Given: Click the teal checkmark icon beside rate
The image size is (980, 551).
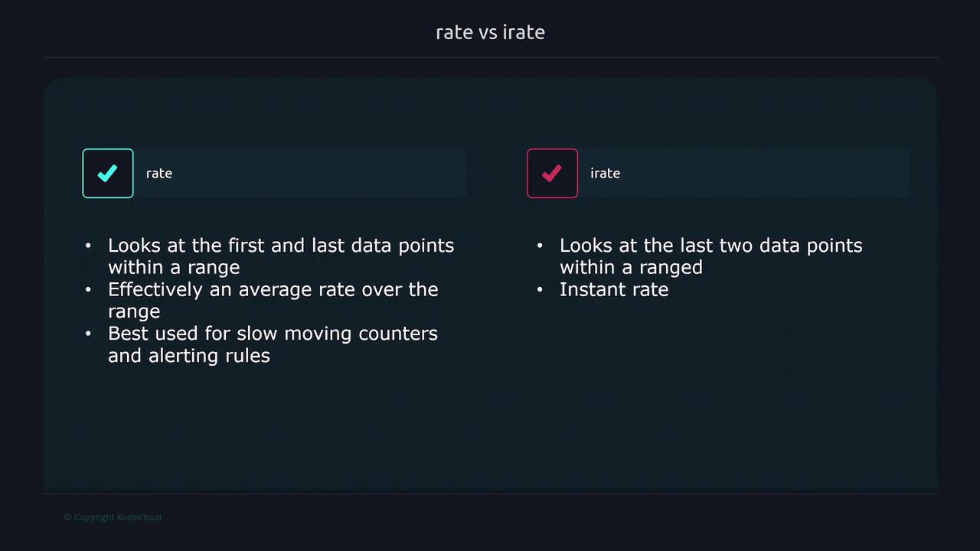Looking at the screenshot, I should [x=108, y=174].
